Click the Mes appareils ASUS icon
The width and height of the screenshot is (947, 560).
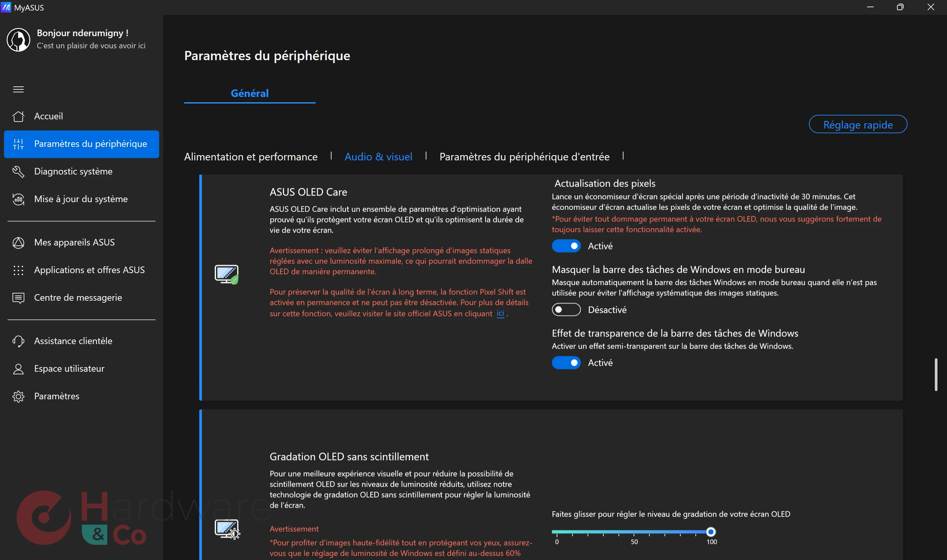(x=18, y=242)
